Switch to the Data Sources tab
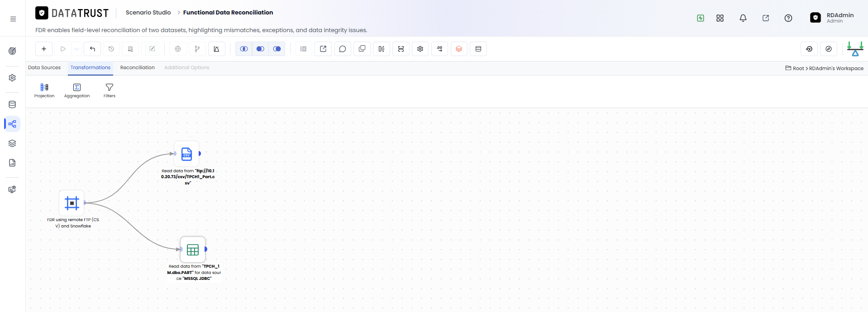Viewport: 868px width, 312px height. tap(44, 68)
